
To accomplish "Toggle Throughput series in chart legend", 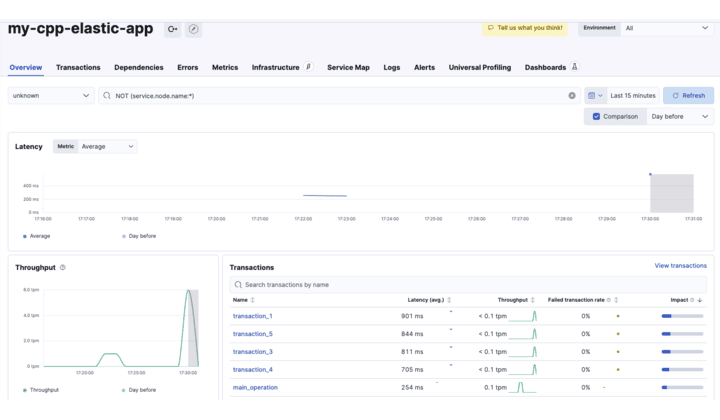I will pyautogui.click(x=42, y=390).
